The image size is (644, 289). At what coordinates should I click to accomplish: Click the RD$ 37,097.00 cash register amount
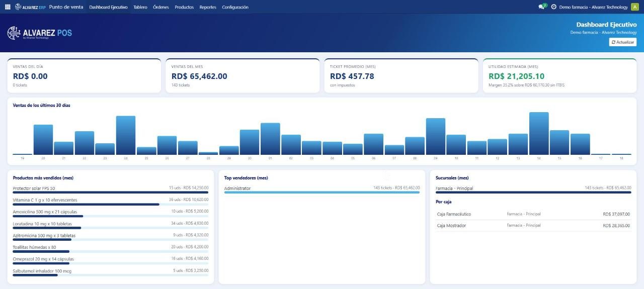[x=616, y=214]
